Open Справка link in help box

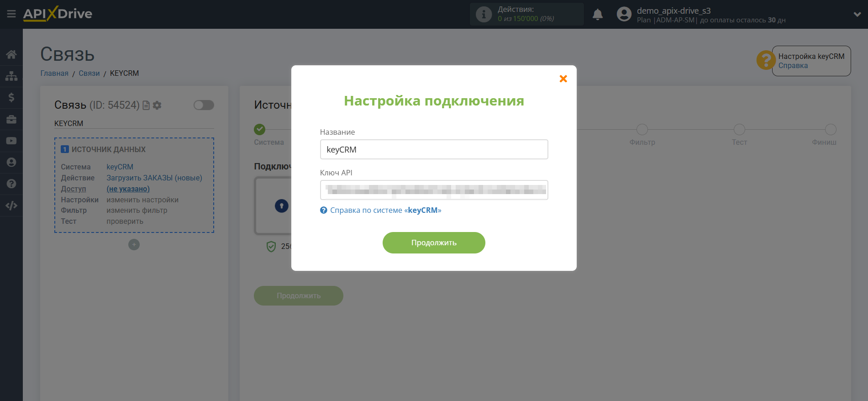point(793,65)
